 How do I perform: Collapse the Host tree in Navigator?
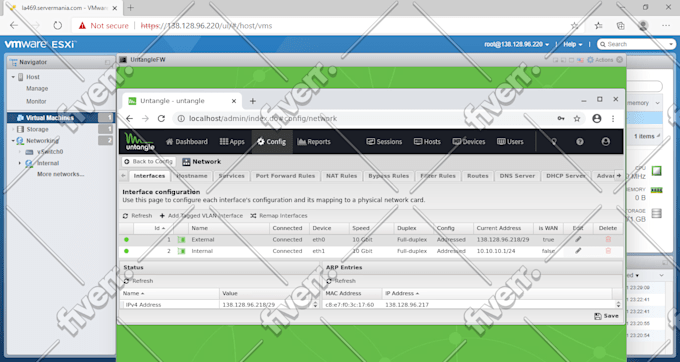click(13, 77)
